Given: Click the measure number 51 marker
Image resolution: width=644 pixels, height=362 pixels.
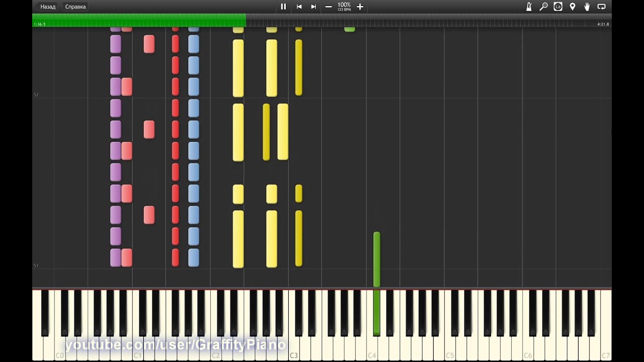Looking at the screenshot, I should 36,265.
